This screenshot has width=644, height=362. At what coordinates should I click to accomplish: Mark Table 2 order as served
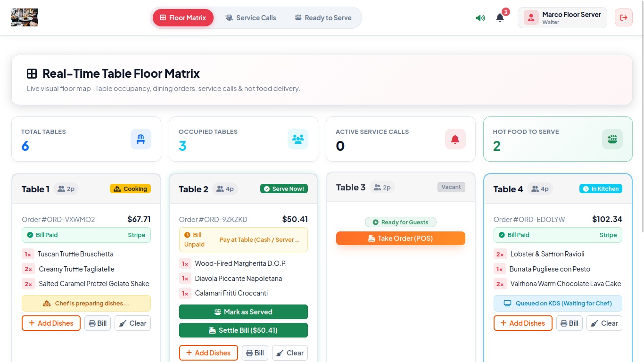pos(243,312)
